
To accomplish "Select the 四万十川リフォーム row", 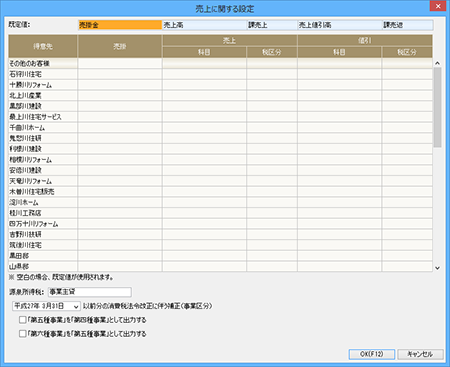I will (220, 223).
